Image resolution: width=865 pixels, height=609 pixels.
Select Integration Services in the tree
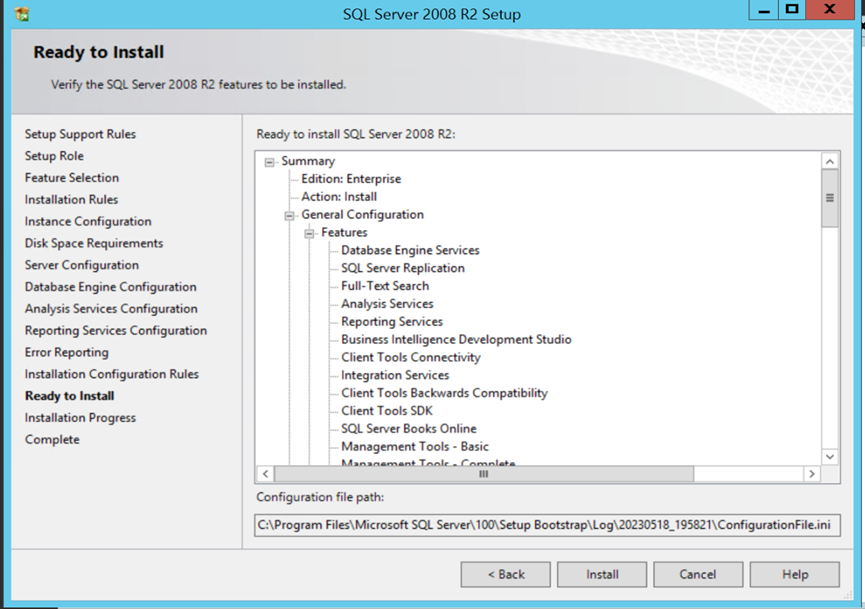pyautogui.click(x=395, y=375)
